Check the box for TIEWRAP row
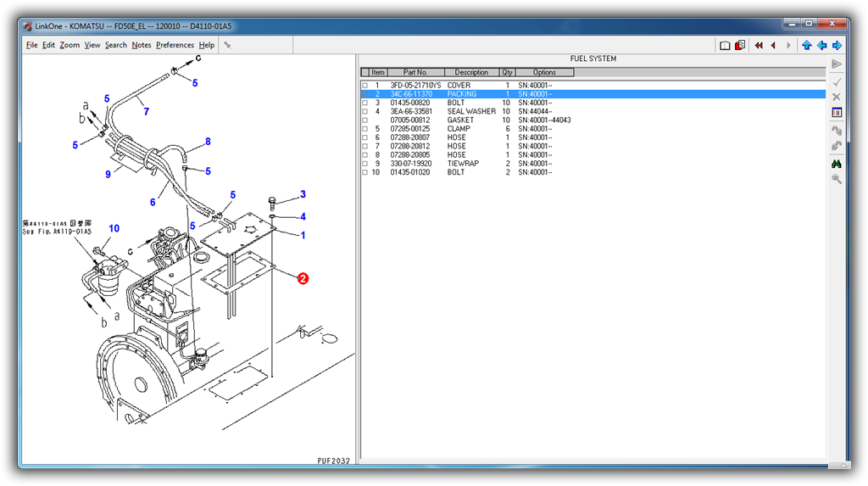The width and height of the screenshot is (868, 486). click(364, 164)
